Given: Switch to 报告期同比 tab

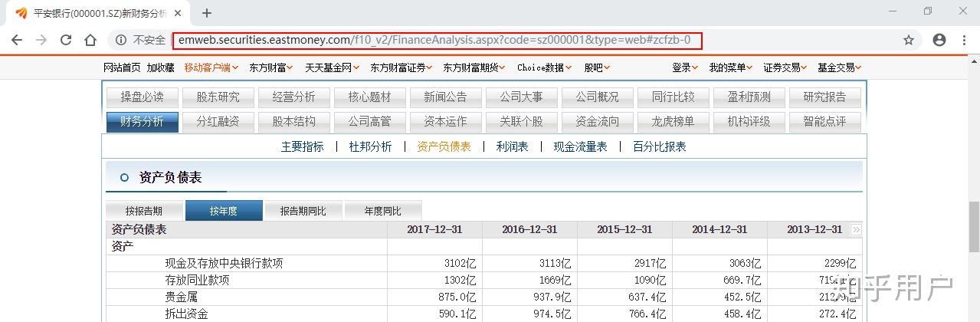Looking at the screenshot, I should click(x=303, y=211).
